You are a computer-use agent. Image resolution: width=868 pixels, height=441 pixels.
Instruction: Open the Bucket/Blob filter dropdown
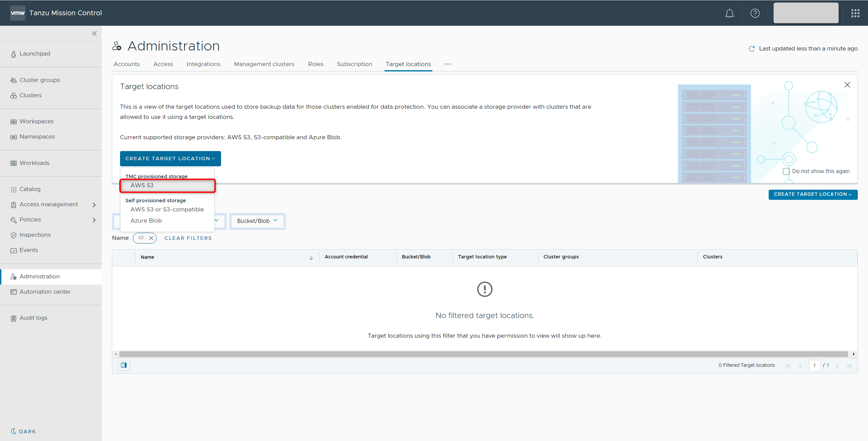257,221
